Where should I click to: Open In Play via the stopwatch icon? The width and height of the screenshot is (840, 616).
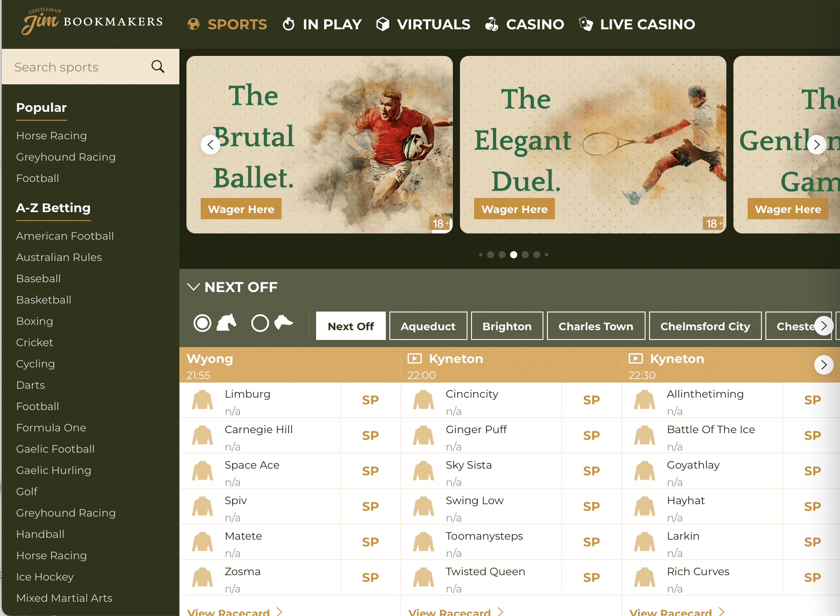(289, 24)
